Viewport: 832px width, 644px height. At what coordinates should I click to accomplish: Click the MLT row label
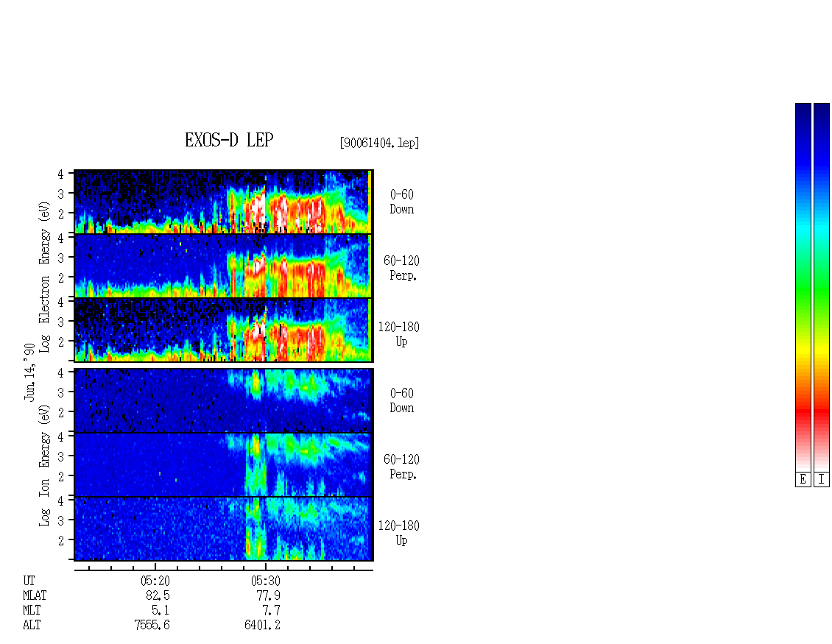point(32,611)
